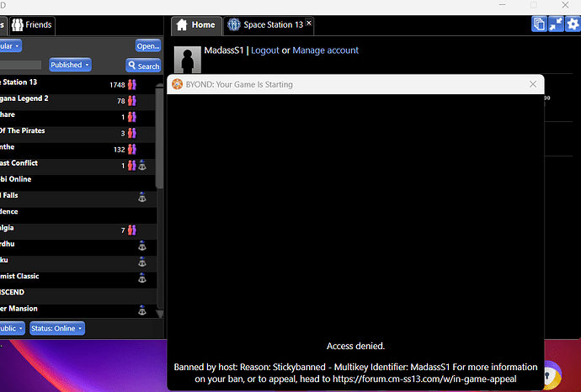The height and width of the screenshot is (392, 581).
Task: Expand the Status: Online dropdown
Action: point(57,328)
